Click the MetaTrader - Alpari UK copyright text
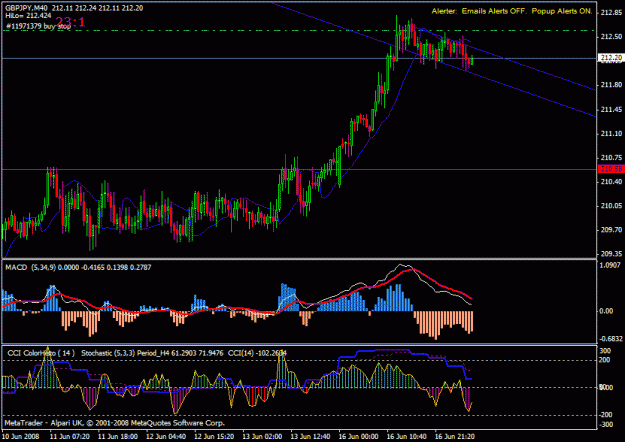 (114, 423)
